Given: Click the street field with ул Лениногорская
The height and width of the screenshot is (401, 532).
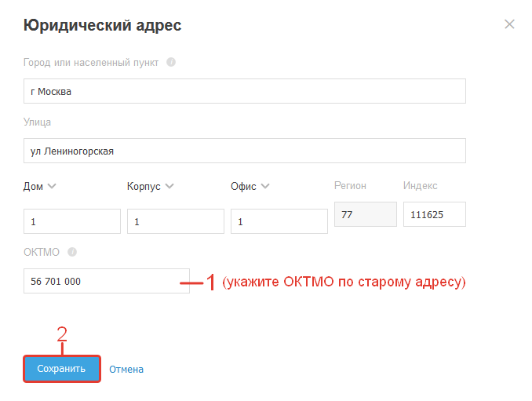Looking at the screenshot, I should [x=245, y=151].
